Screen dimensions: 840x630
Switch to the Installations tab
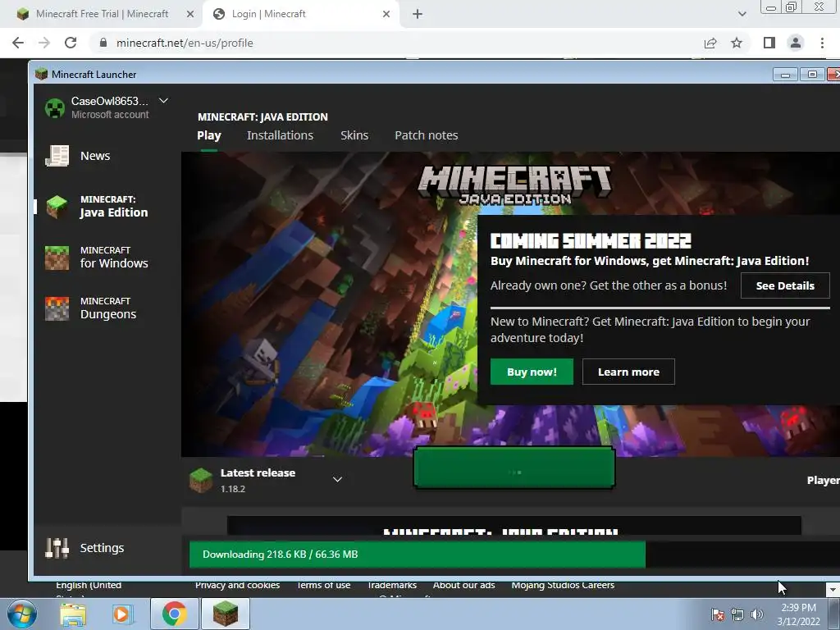[281, 135]
